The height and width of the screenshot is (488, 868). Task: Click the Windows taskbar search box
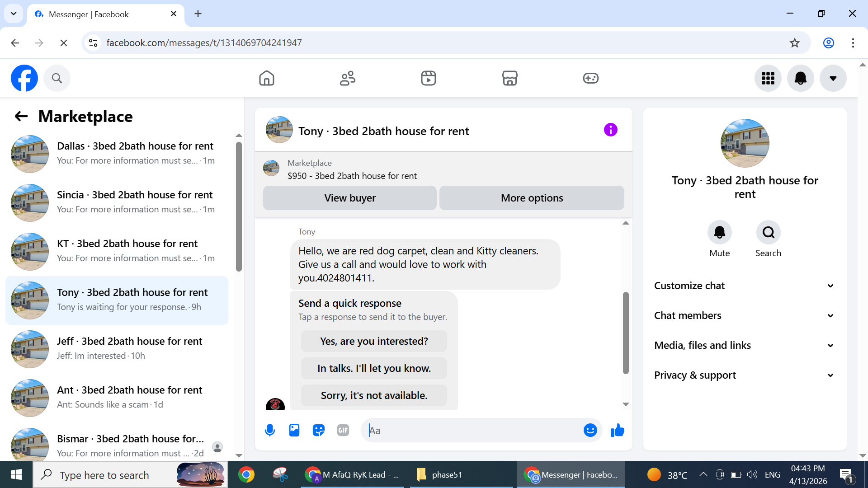130,475
